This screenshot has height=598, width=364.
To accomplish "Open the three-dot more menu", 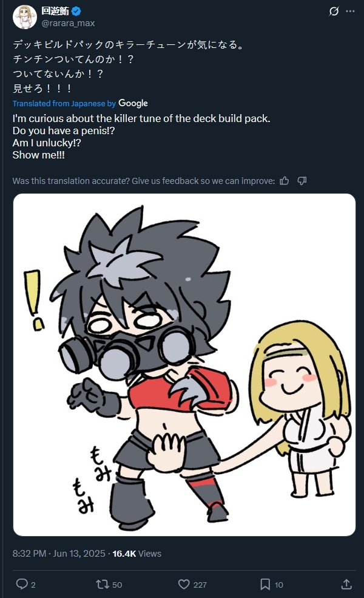I will click(350, 12).
